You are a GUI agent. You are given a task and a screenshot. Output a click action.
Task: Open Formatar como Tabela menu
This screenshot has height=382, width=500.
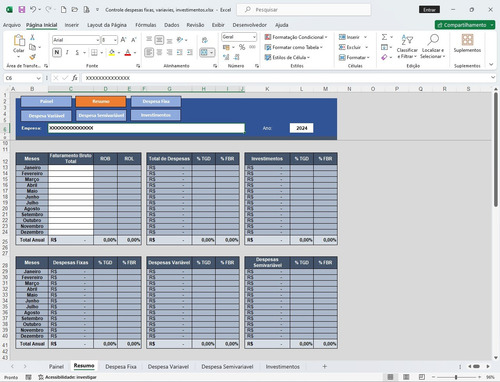click(x=294, y=47)
